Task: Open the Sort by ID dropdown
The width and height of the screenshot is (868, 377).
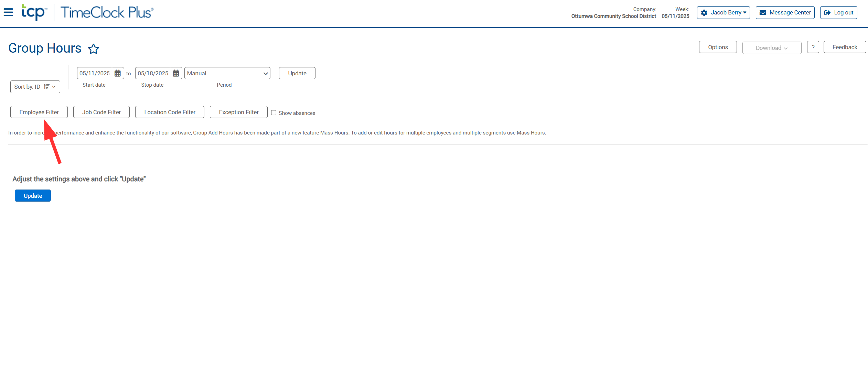Action: pyautogui.click(x=35, y=87)
